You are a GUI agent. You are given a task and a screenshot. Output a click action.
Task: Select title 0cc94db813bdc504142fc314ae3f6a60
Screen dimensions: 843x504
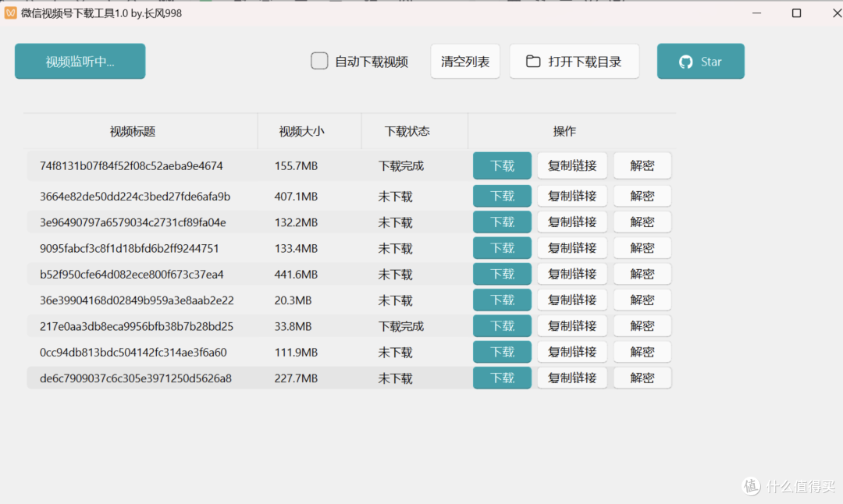133,352
